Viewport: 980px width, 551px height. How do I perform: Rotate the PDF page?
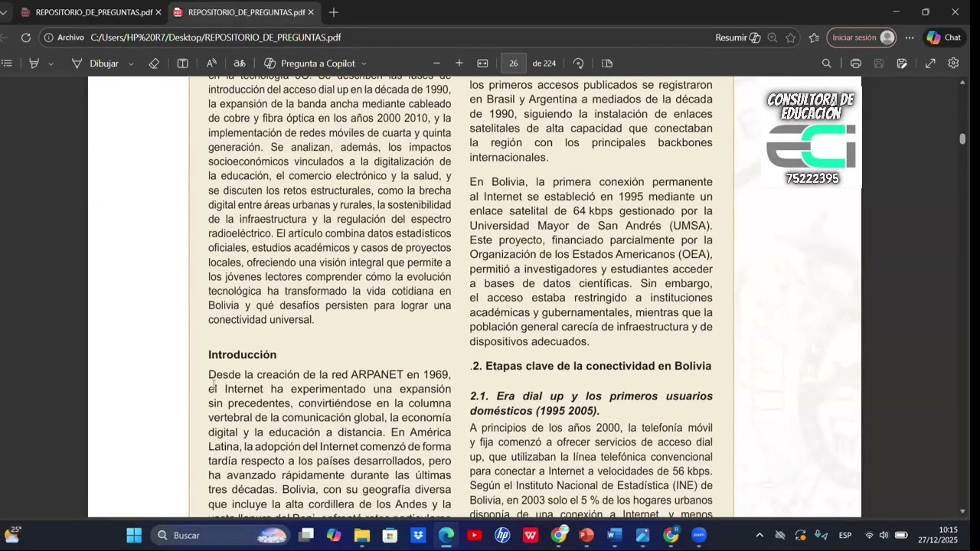[x=578, y=64]
